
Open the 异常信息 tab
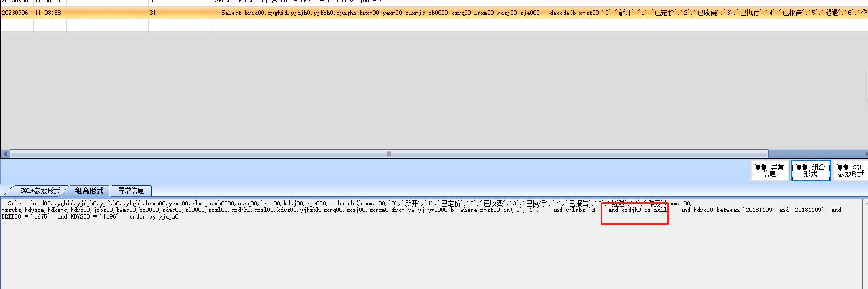[x=131, y=191]
